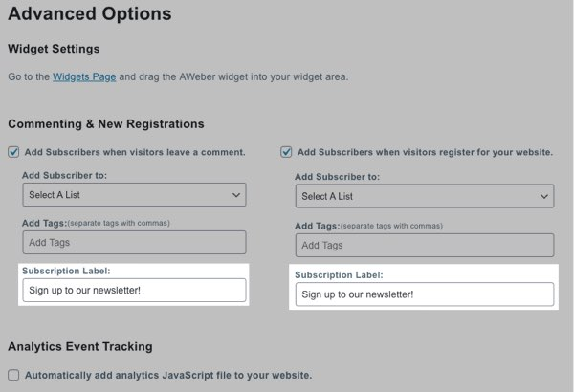Select Subscription Label text box under registration option

click(x=424, y=294)
